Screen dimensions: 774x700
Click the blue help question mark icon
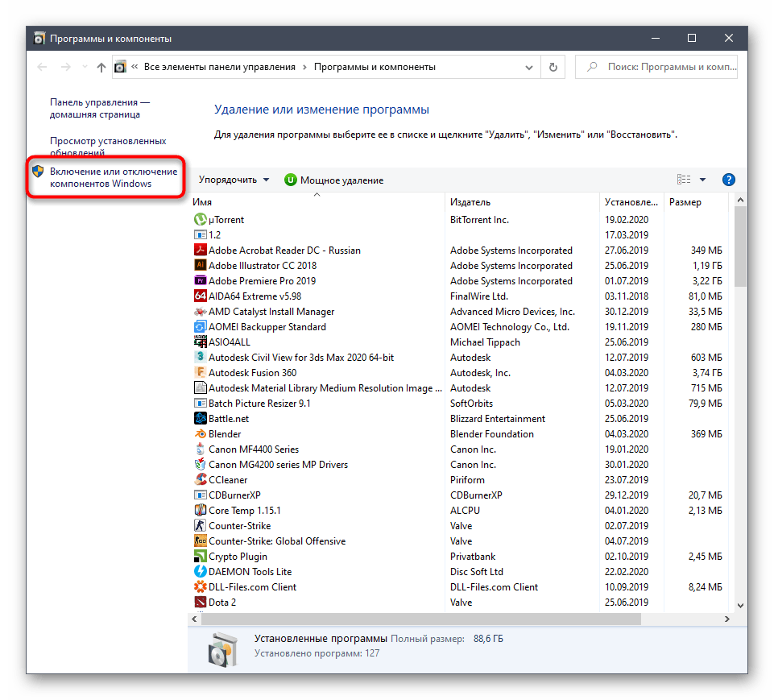(728, 180)
